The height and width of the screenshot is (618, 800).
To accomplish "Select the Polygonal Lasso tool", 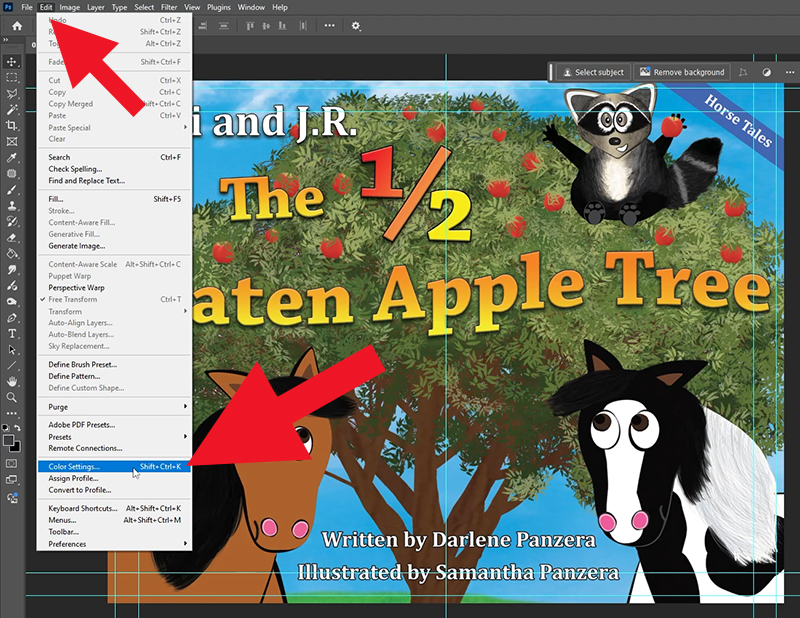I will (11, 93).
